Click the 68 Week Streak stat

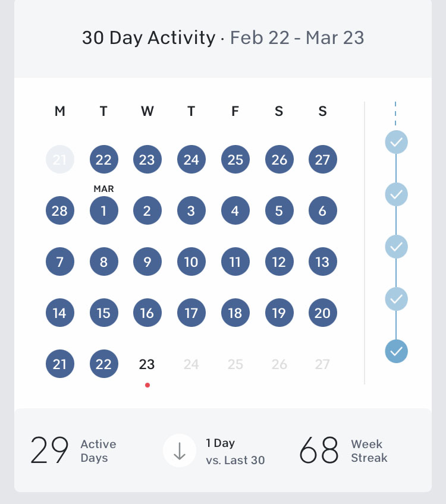[343, 451]
